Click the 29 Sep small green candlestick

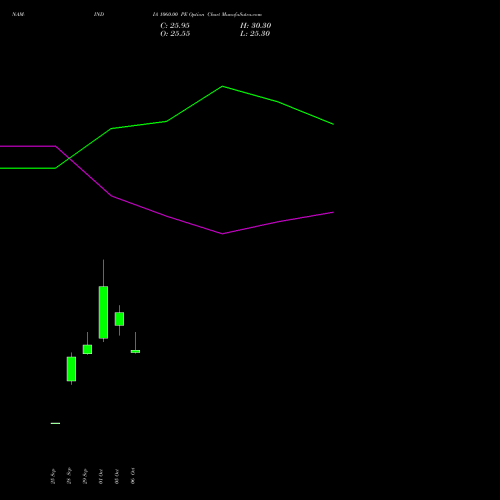pos(87,349)
